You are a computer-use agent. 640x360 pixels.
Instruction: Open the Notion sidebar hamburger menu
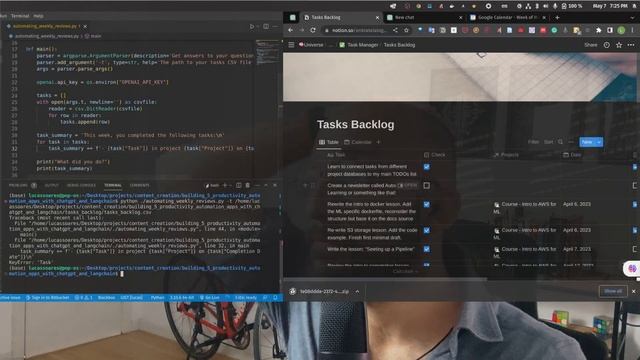(291, 45)
